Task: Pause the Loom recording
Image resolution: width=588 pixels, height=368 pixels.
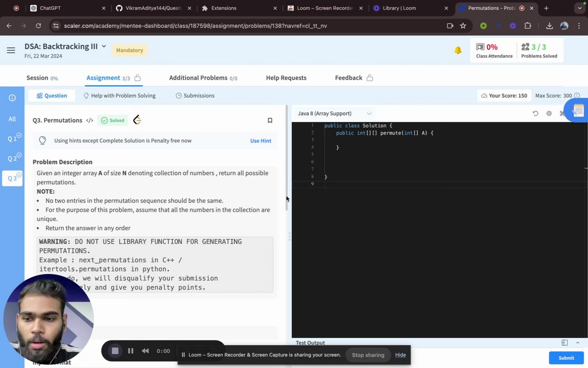Action: coord(130,351)
